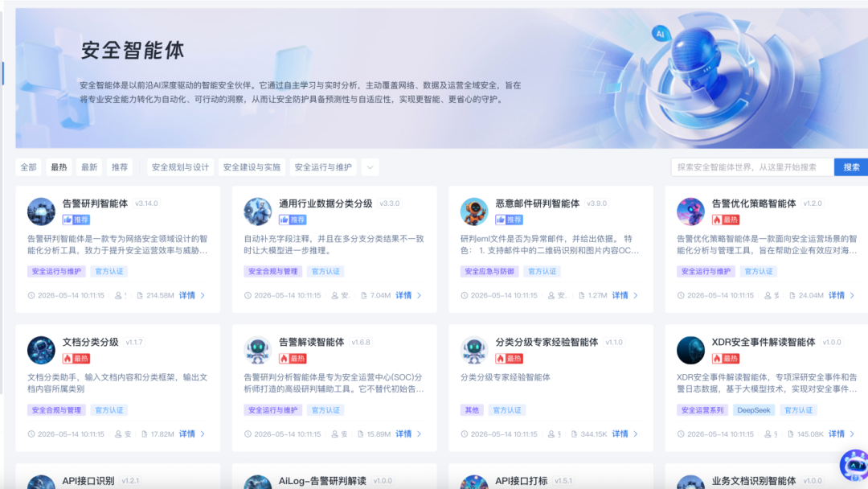Filter by 安全规划与设计 category
The width and height of the screenshot is (868, 489).
pyautogui.click(x=181, y=167)
